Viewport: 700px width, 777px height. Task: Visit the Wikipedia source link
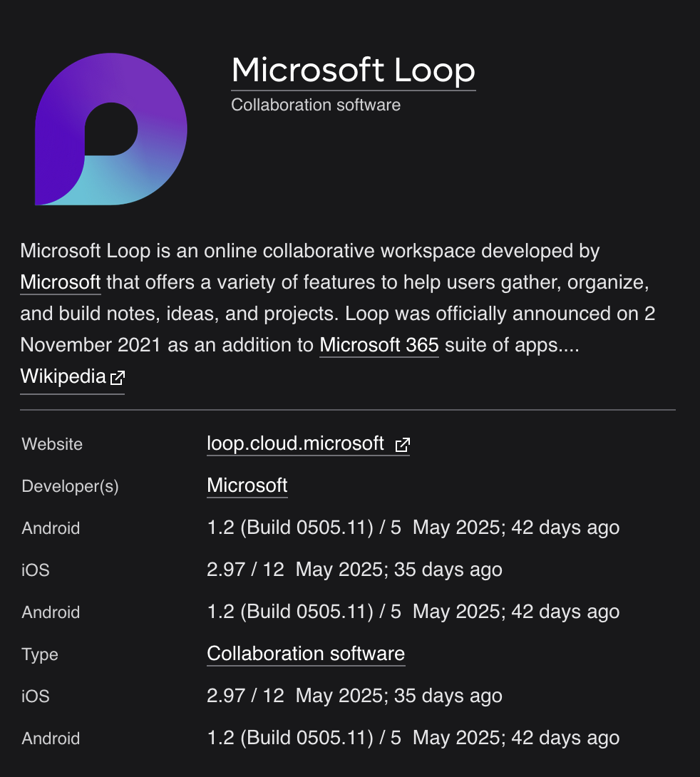(63, 376)
